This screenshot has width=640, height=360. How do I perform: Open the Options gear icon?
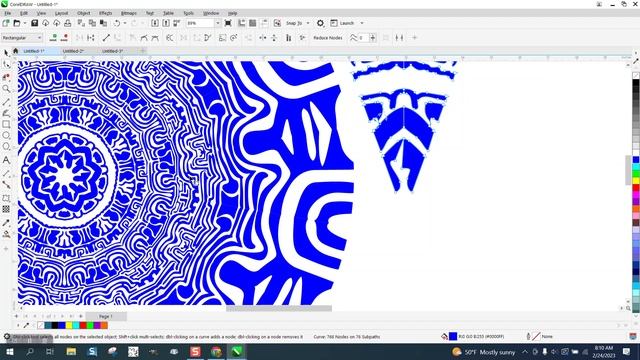coord(320,23)
